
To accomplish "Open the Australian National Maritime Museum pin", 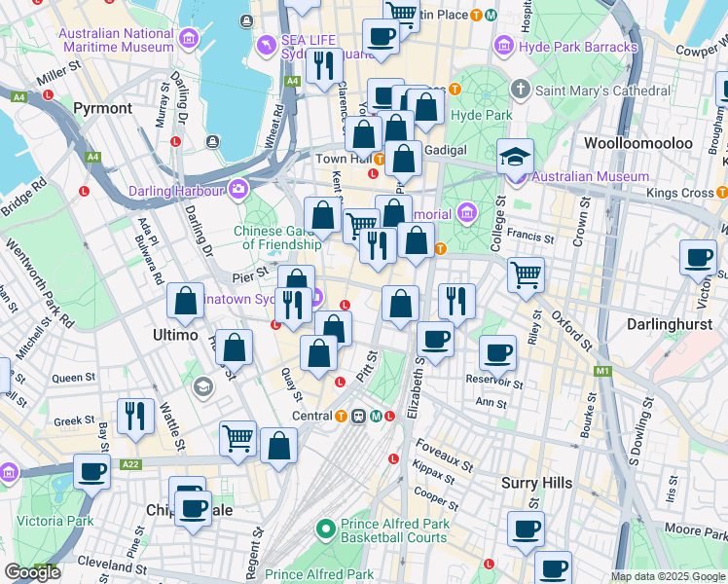I will [x=188, y=39].
